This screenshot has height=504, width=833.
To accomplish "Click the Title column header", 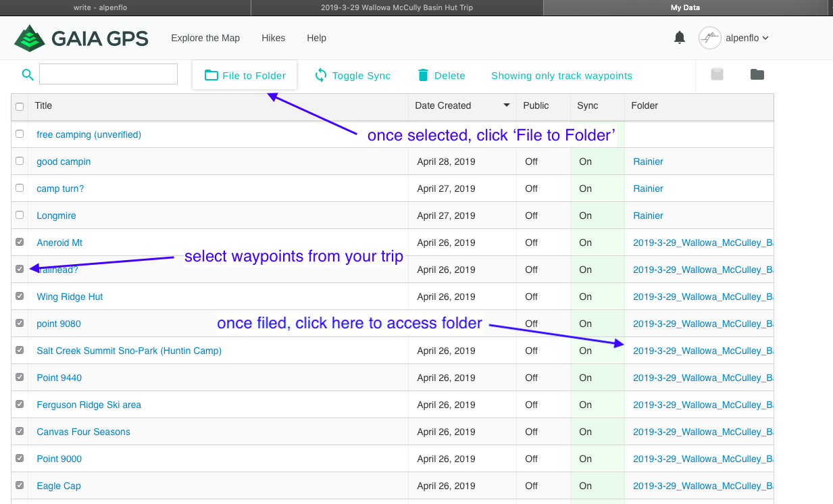I will click(x=43, y=106).
